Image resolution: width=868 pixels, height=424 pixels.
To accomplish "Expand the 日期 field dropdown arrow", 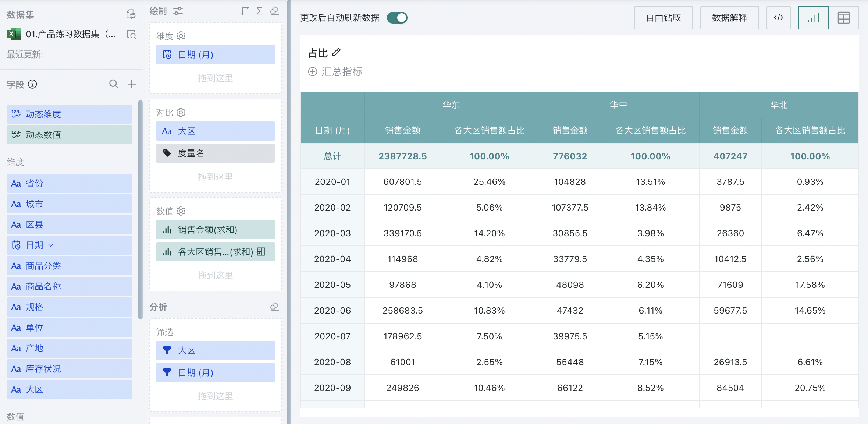I will 51,245.
